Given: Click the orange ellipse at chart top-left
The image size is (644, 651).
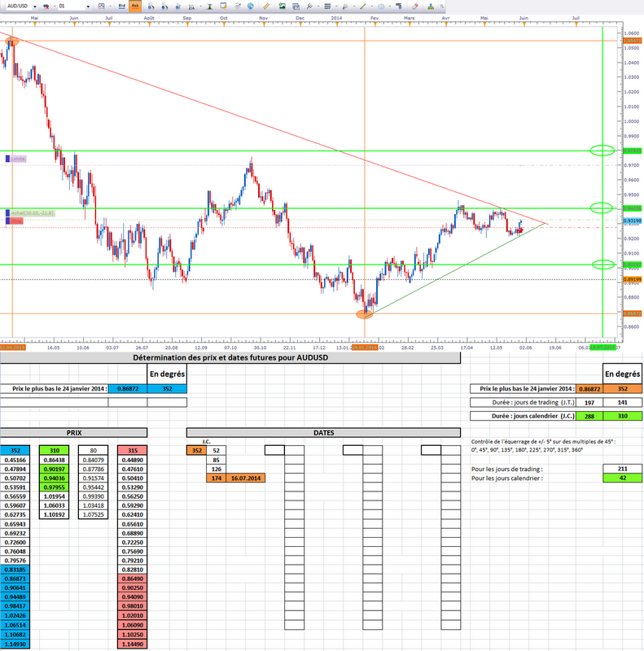Looking at the screenshot, I should coord(11,41).
